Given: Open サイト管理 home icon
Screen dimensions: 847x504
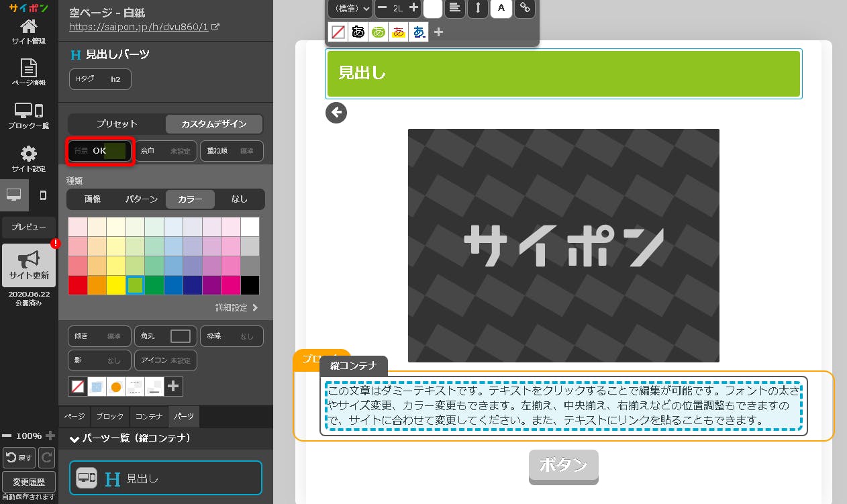Looking at the screenshot, I should tap(29, 32).
